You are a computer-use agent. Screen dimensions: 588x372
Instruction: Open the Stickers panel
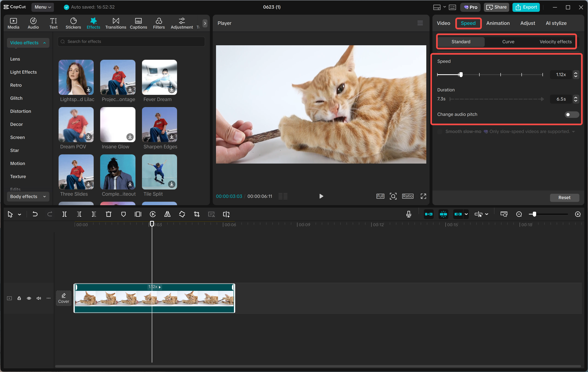click(x=73, y=23)
